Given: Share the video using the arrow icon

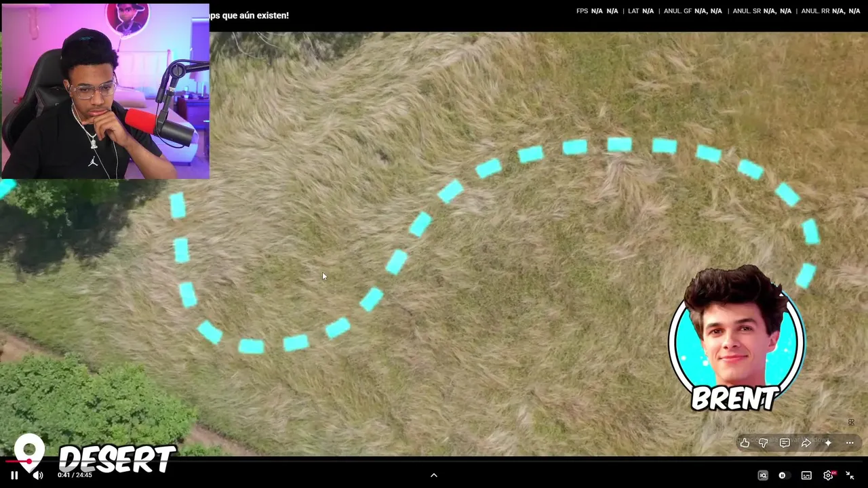Looking at the screenshot, I should click(806, 443).
